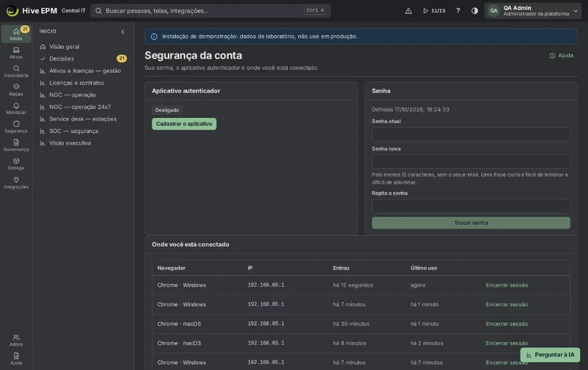
Task: Open Ativos e licenças — gestão
Action: pos(83,71)
